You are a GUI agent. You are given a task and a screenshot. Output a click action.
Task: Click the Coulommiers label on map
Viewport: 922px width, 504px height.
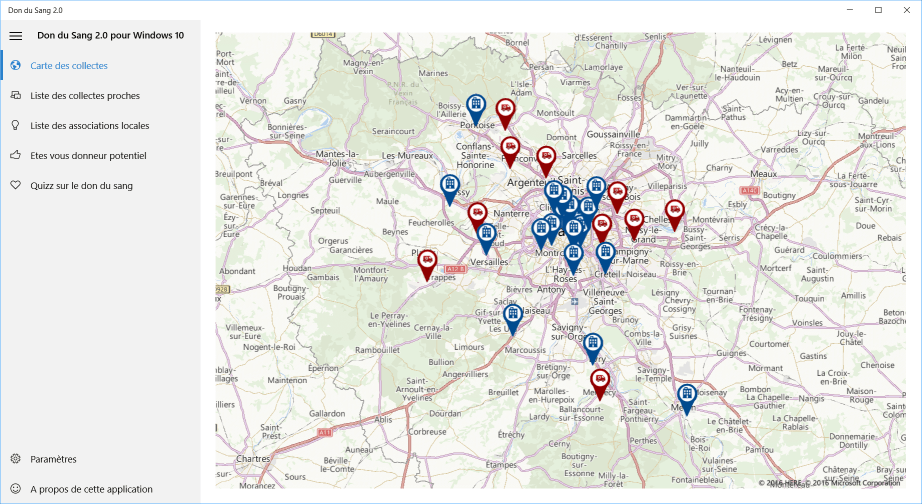tap(837, 256)
